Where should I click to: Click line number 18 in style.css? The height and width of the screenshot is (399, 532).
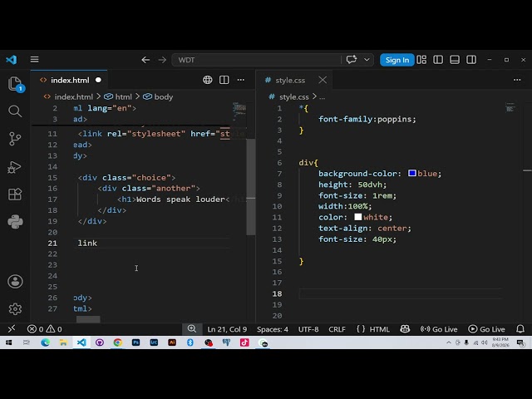pyautogui.click(x=277, y=293)
